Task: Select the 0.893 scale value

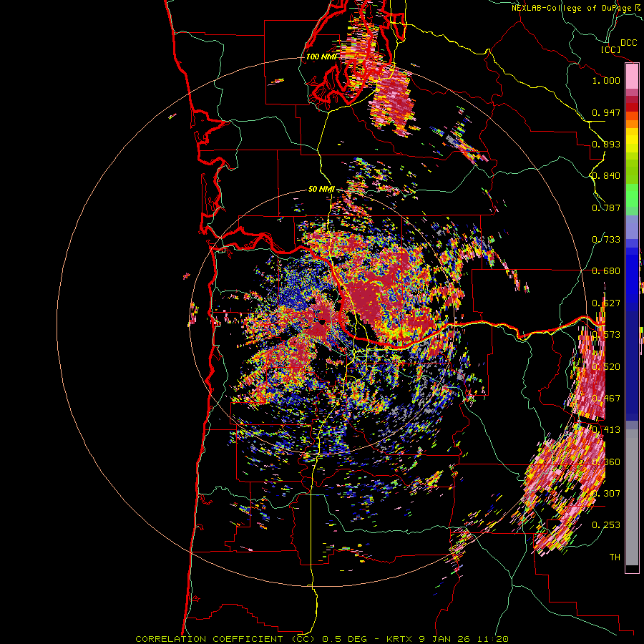Action: [606, 144]
